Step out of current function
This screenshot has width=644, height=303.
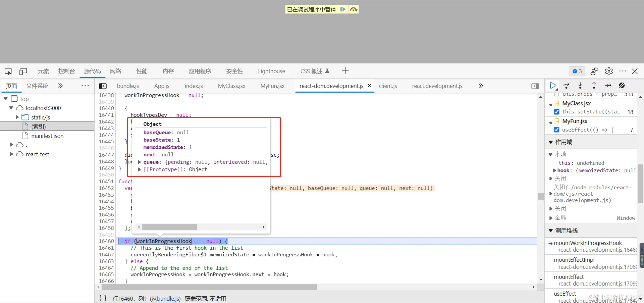point(594,86)
